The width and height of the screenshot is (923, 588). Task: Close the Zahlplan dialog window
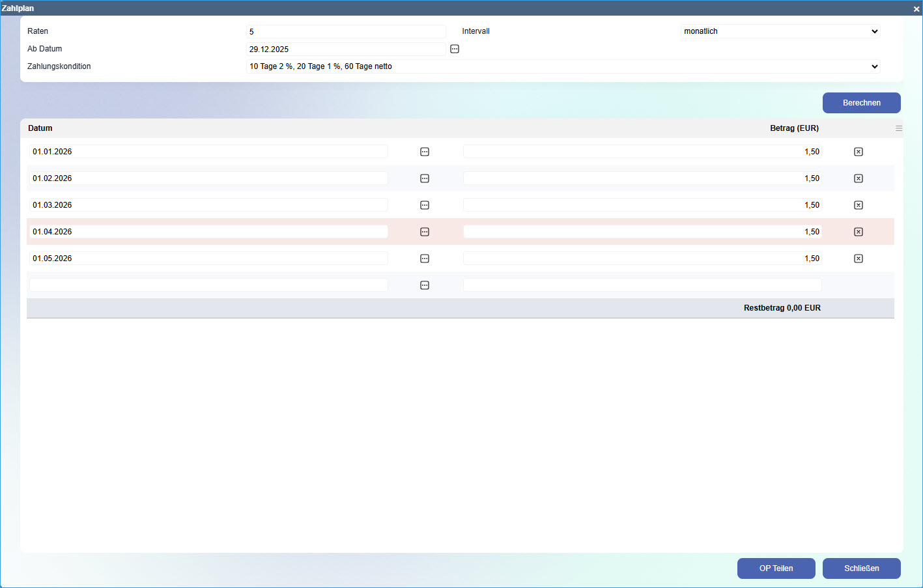tap(916, 8)
